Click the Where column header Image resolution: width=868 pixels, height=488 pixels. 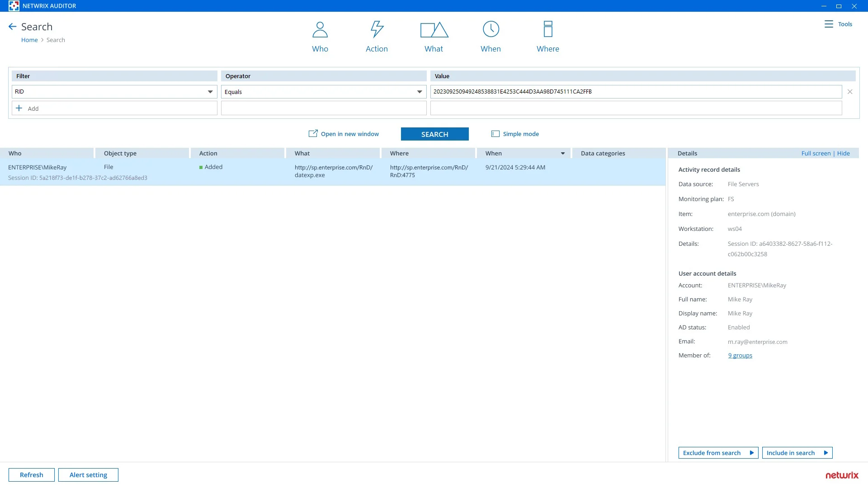click(x=428, y=153)
